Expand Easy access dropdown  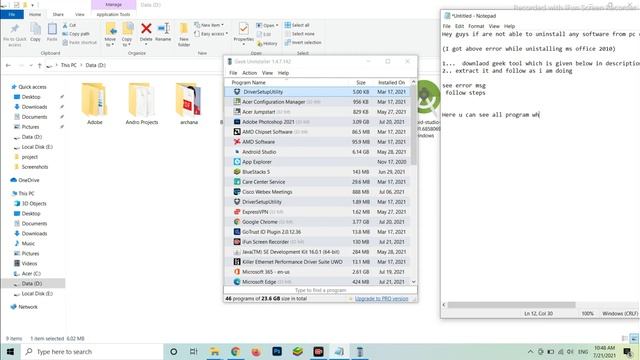(211, 34)
